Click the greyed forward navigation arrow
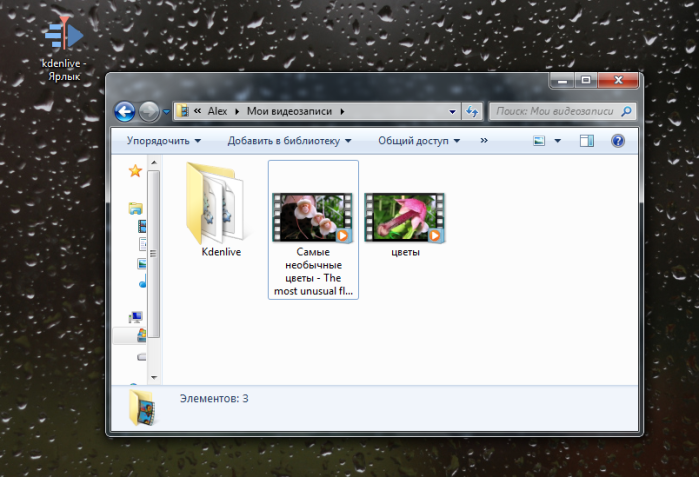The image size is (699, 477). point(149,111)
